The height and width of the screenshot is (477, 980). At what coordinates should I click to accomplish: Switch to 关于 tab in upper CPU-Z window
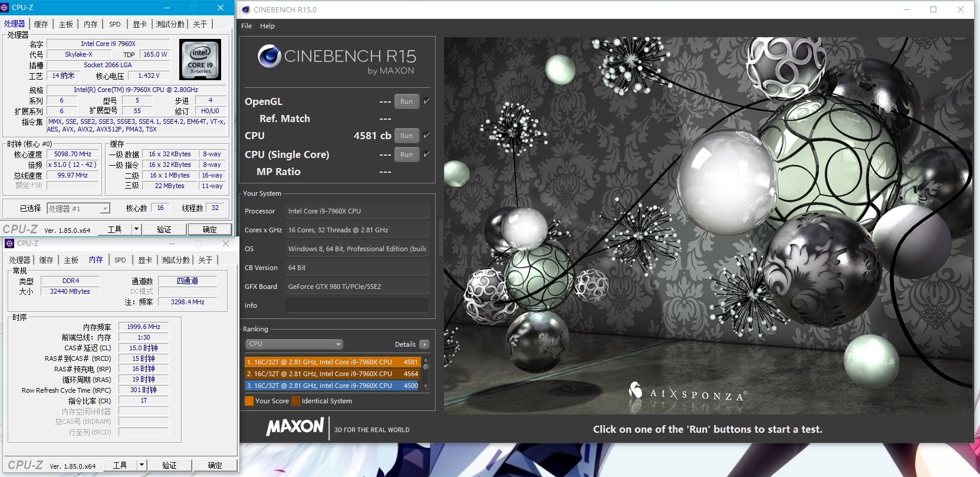click(200, 24)
